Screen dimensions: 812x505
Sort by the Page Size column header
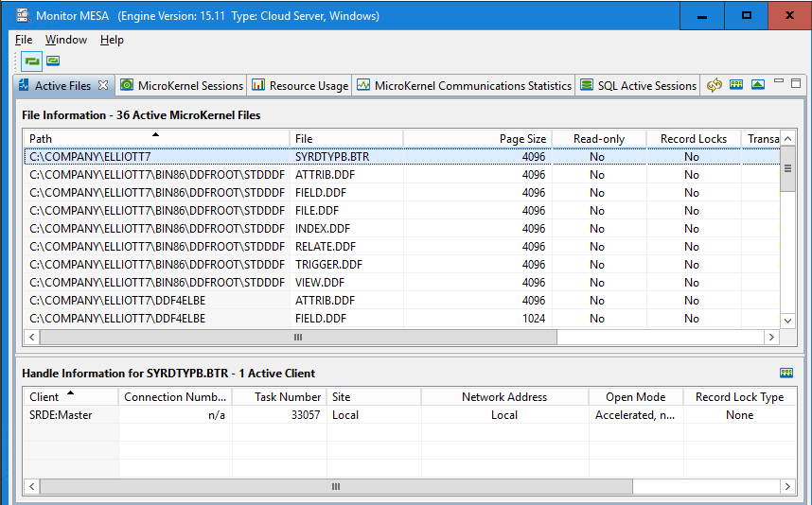tap(477, 139)
